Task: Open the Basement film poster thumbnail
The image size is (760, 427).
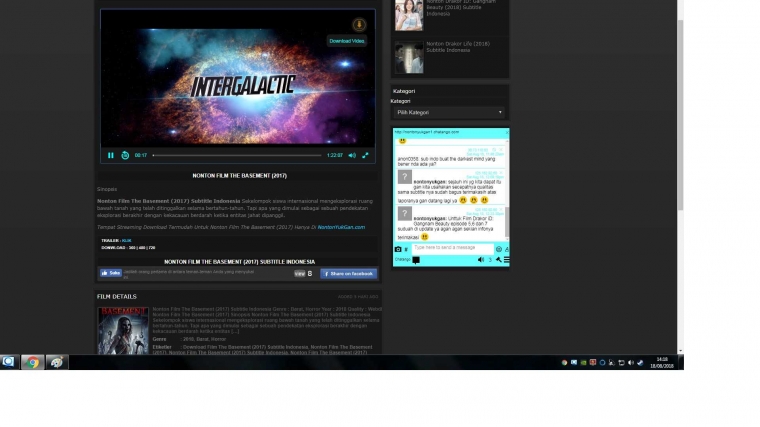Action: (123, 331)
